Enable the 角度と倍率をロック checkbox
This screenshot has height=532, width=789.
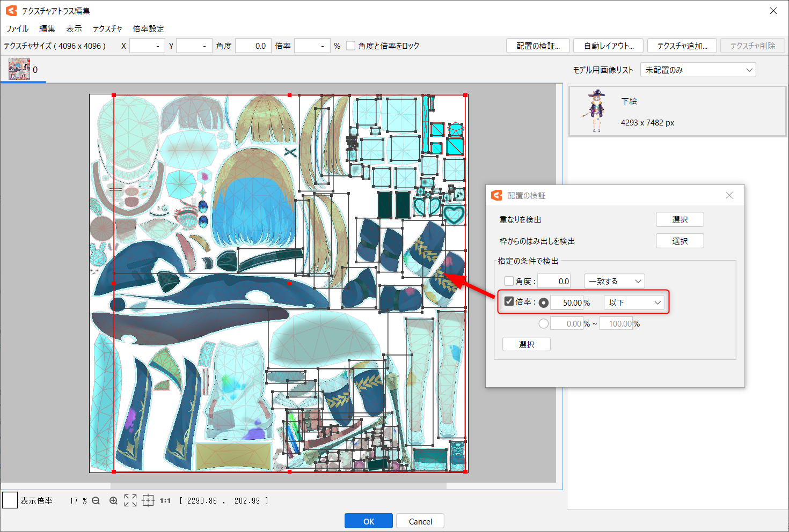[350, 46]
